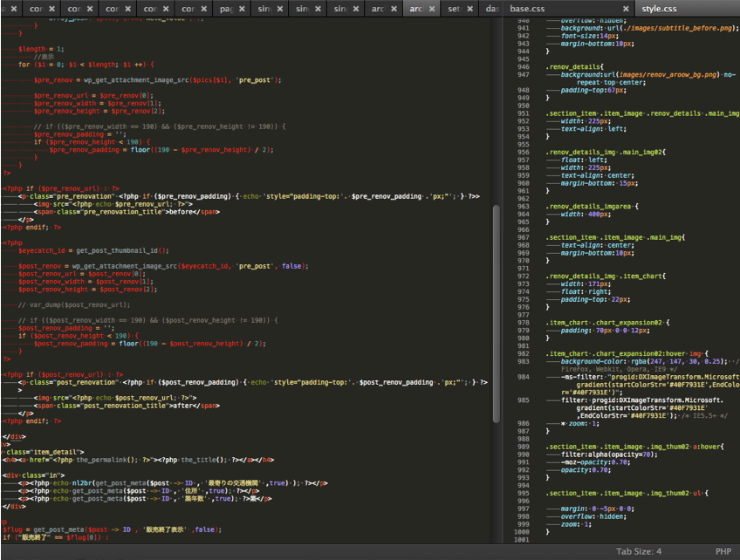Open the Tab Size: 4 indentation menu
740x560 pixels.
tap(639, 551)
